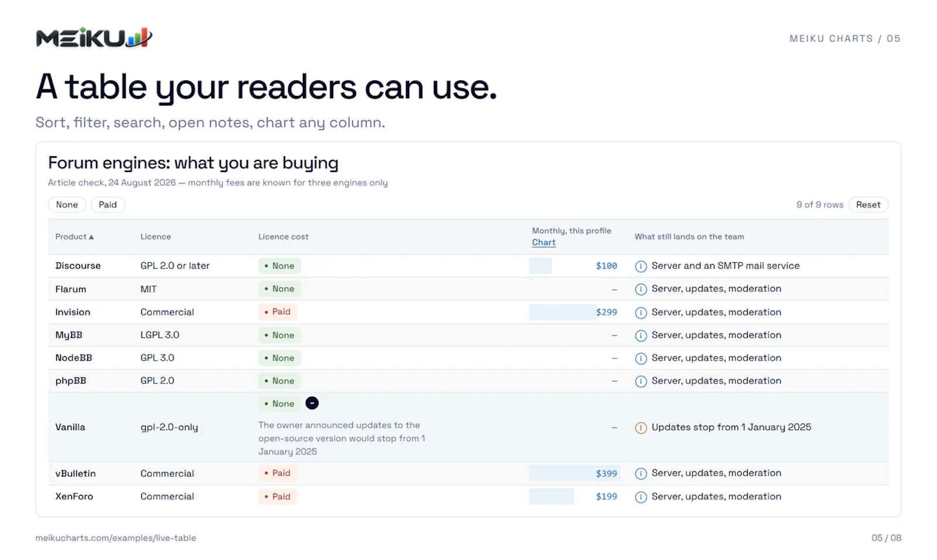Select the NodeBB row

pyautogui.click(x=468, y=358)
